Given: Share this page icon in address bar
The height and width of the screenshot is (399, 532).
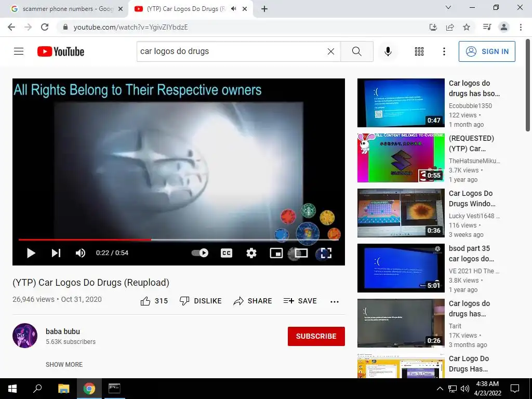Looking at the screenshot, I should (450, 27).
